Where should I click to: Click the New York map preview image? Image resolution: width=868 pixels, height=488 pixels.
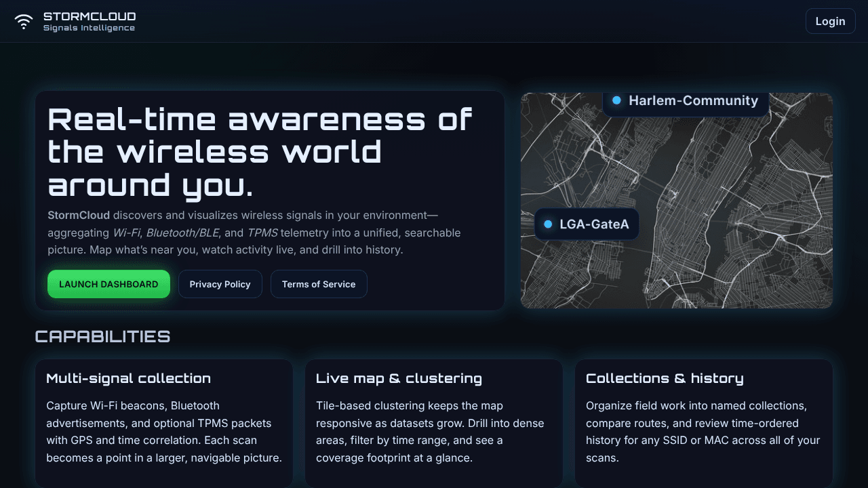click(676, 201)
